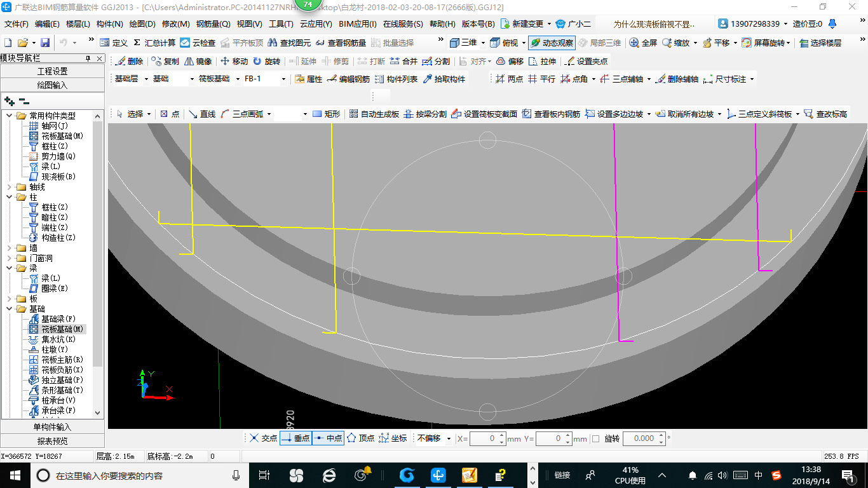Open the 绘图(D) menu

142,24
